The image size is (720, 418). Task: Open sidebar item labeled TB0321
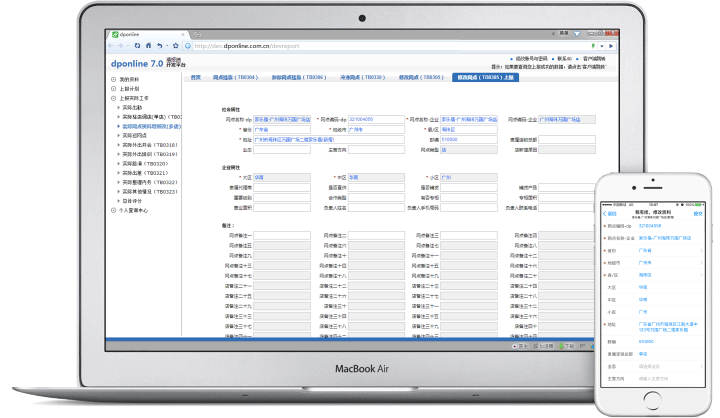145,173
